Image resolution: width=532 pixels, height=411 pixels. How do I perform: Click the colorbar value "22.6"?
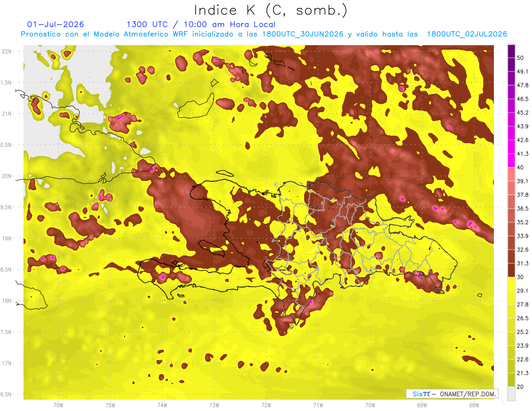click(523, 359)
